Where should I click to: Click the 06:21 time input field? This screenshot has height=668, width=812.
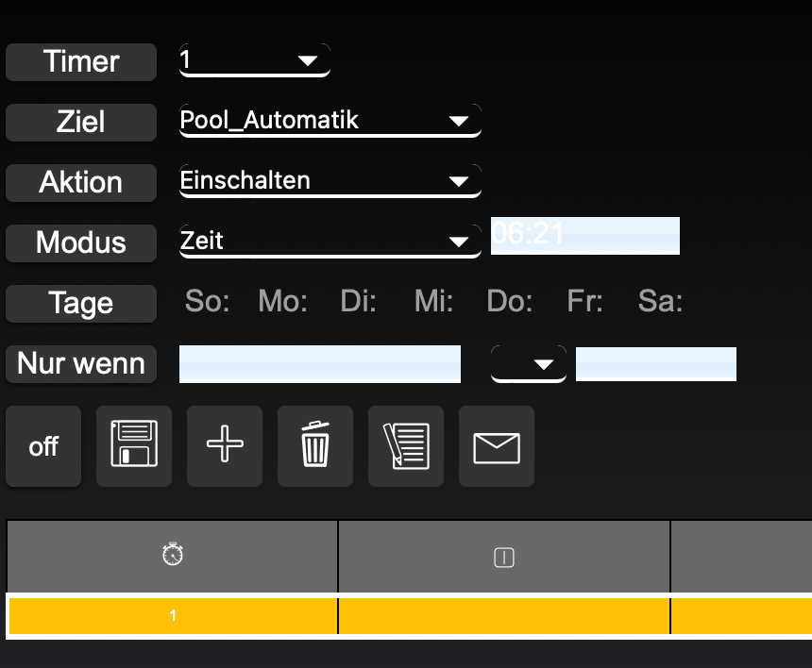[584, 235]
